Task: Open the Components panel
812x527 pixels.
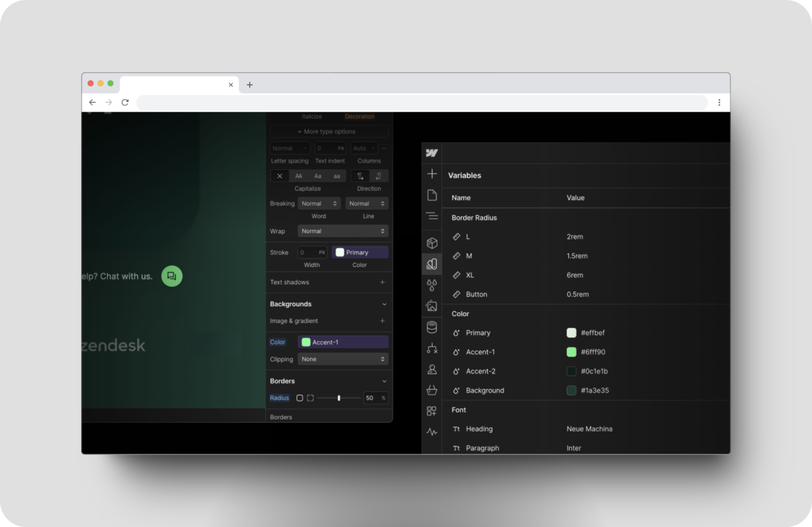Action: 432,241
